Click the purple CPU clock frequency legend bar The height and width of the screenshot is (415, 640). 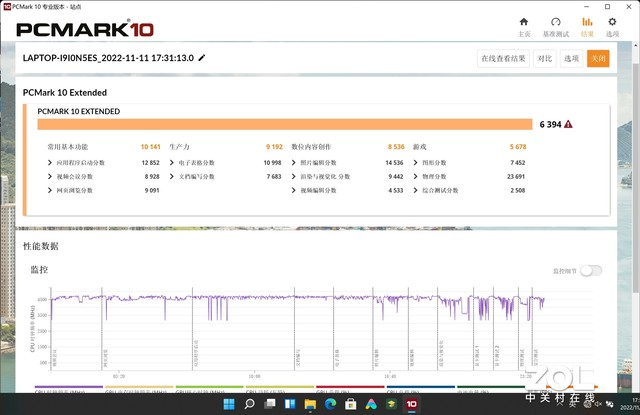pos(69,386)
